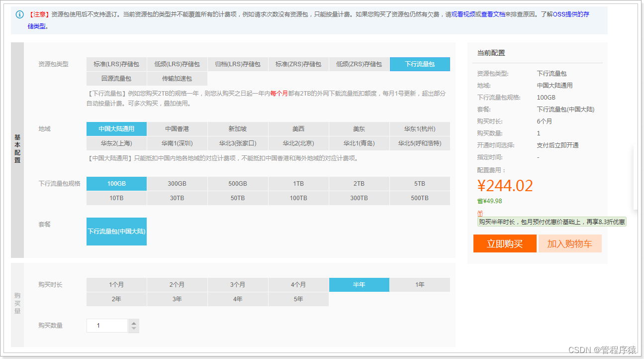Switch resource pack type to 回源流量包
The height and width of the screenshot is (359, 644).
116,78
